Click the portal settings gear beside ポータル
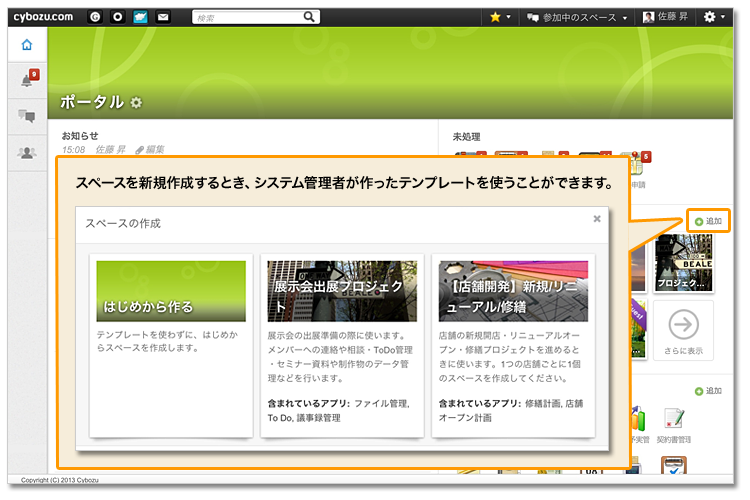The height and width of the screenshot is (500, 750). (x=137, y=103)
